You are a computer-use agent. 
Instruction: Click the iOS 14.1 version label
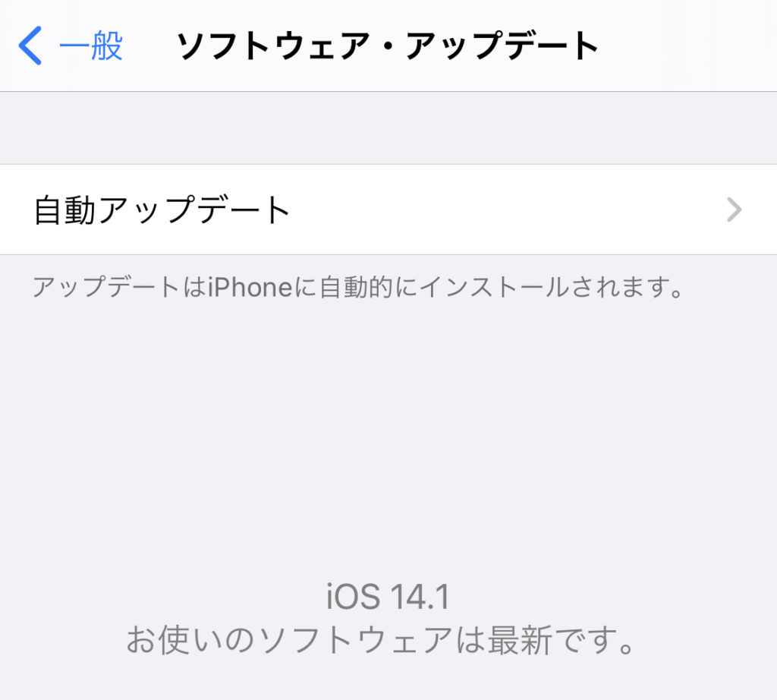[x=388, y=597]
